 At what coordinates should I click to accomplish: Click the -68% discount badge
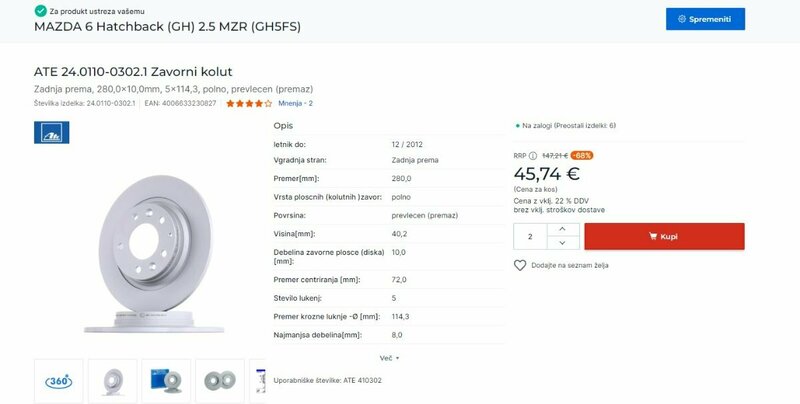click(581, 155)
